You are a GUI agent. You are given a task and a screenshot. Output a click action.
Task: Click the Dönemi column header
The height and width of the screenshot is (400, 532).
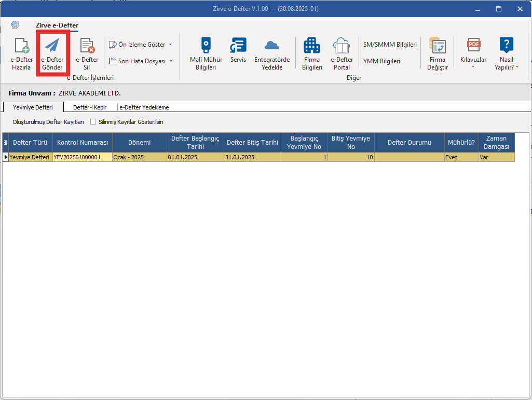click(140, 143)
